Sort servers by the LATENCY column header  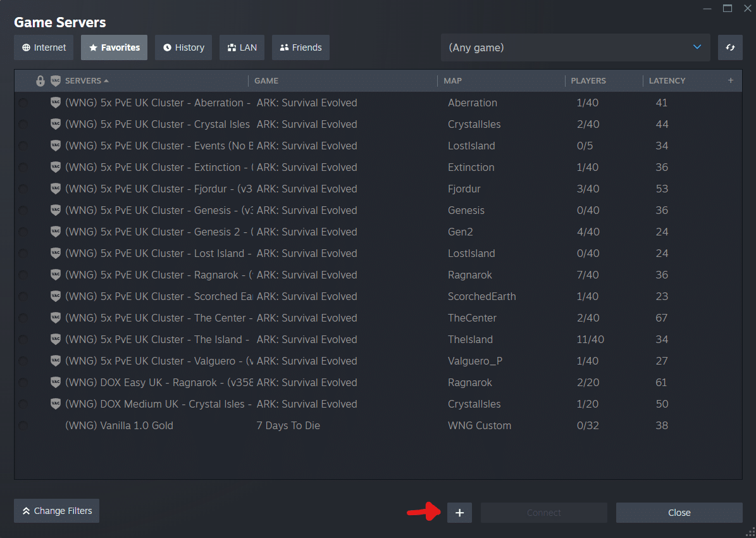pyautogui.click(x=667, y=80)
